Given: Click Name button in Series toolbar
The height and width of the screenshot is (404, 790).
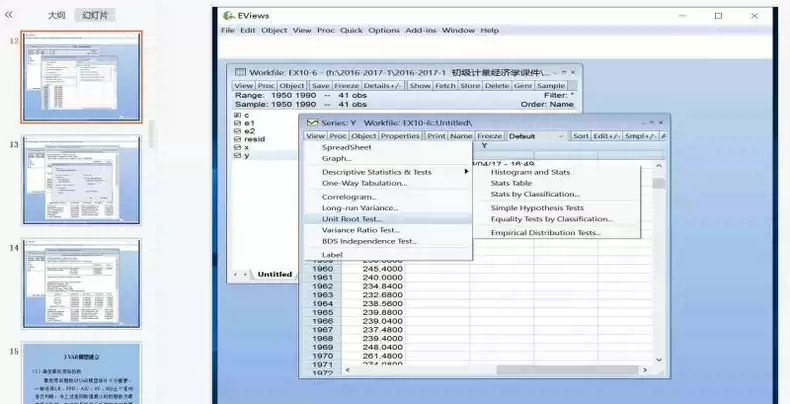Looking at the screenshot, I should [461, 136].
